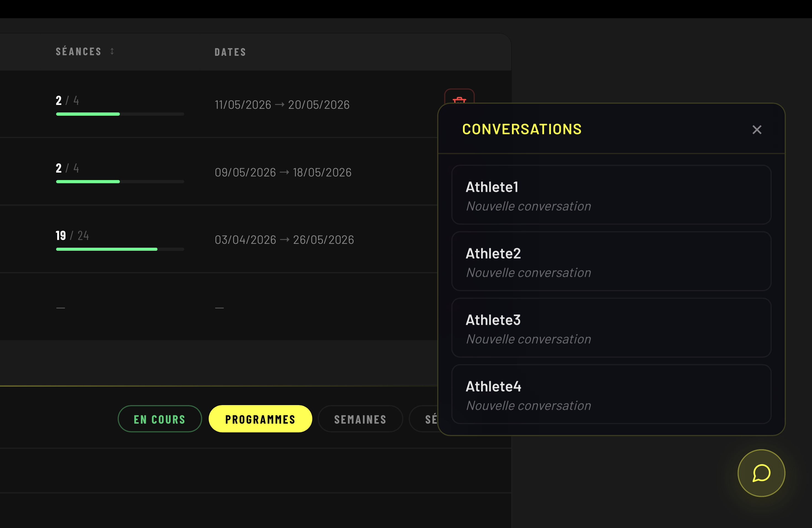Switch to the En cours tab

click(x=160, y=419)
